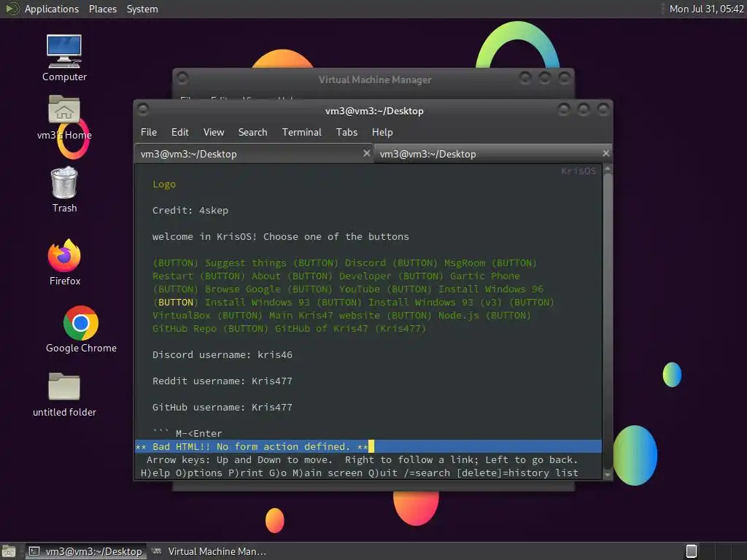Click the YouTube button text

[359, 289]
